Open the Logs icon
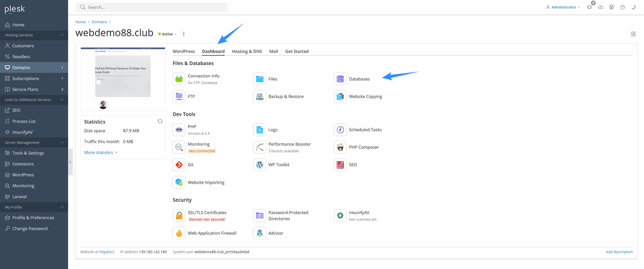644x269 pixels. point(259,129)
